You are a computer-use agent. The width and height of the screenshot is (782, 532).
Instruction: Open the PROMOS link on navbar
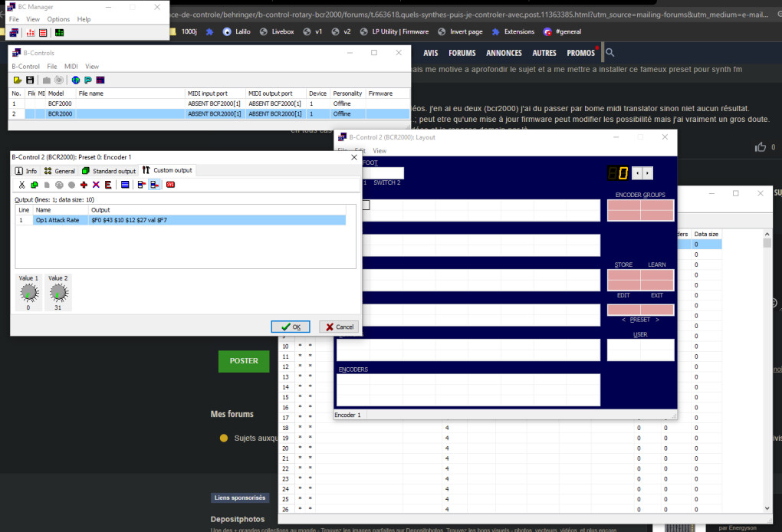(580, 53)
